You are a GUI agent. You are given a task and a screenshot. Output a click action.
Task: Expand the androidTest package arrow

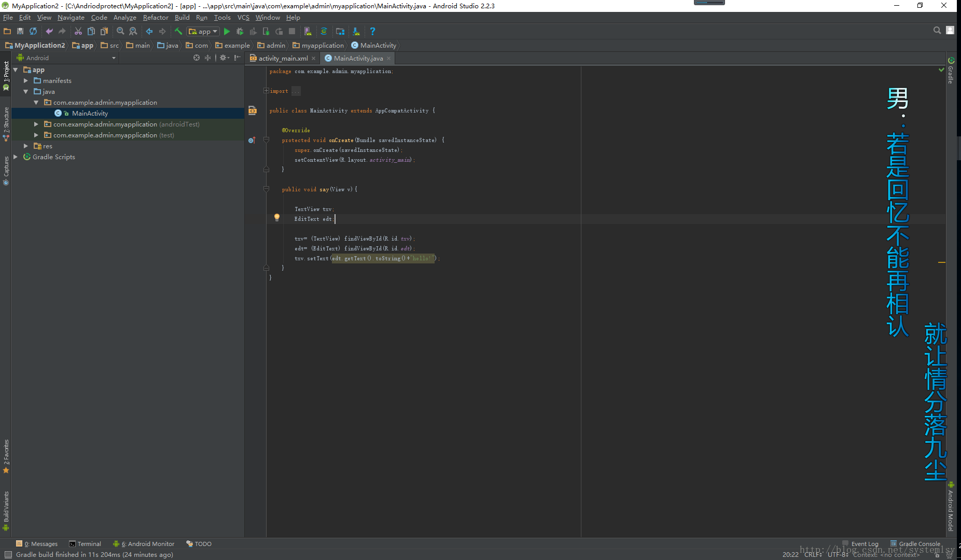tap(36, 124)
